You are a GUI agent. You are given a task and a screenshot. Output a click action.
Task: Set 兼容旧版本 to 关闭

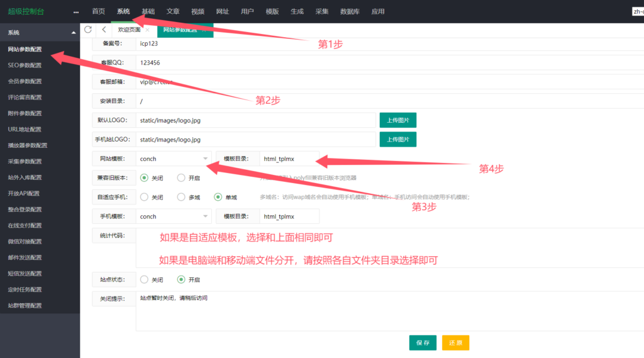click(x=144, y=178)
